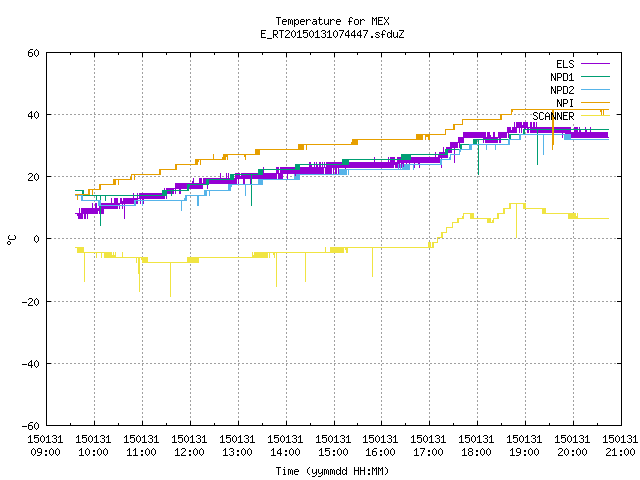Click the x-axis label 150131 20:00
Screen dimensions: 640x480
pos(572,446)
